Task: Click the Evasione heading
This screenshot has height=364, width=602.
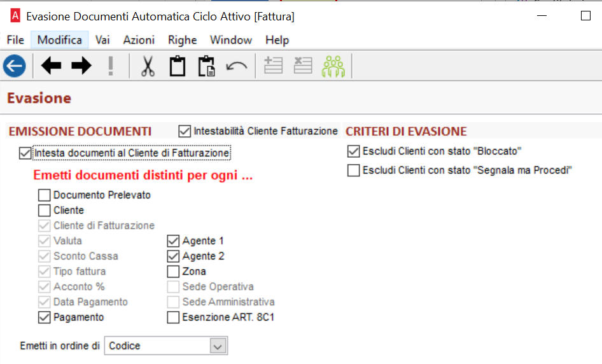Action: [39, 98]
